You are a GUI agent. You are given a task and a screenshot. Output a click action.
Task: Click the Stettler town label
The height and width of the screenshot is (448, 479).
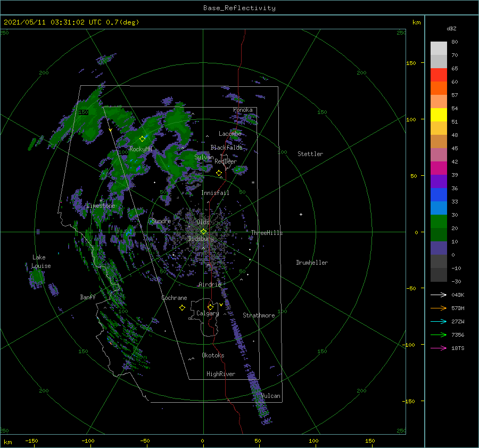pos(310,154)
